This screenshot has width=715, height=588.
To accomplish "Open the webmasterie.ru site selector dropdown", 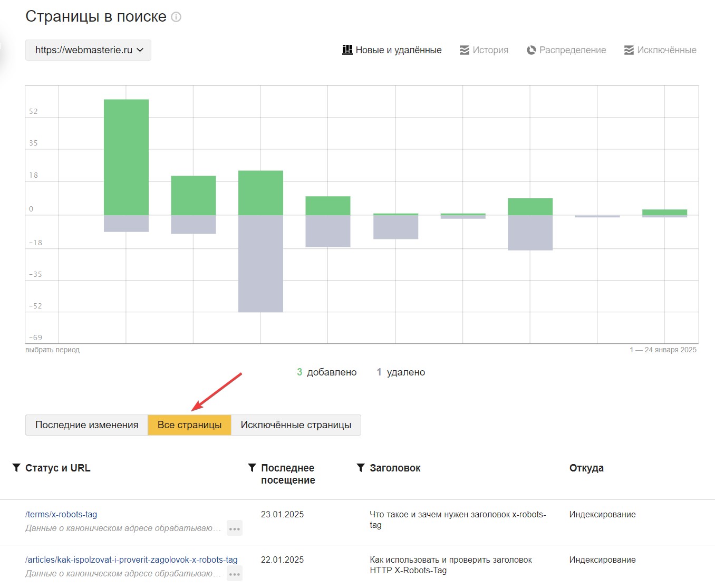I will coord(88,50).
